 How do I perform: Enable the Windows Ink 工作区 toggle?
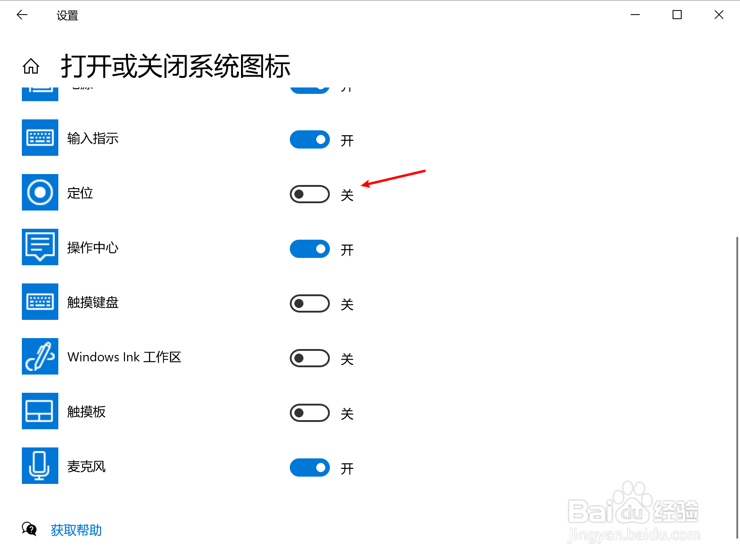coord(310,358)
